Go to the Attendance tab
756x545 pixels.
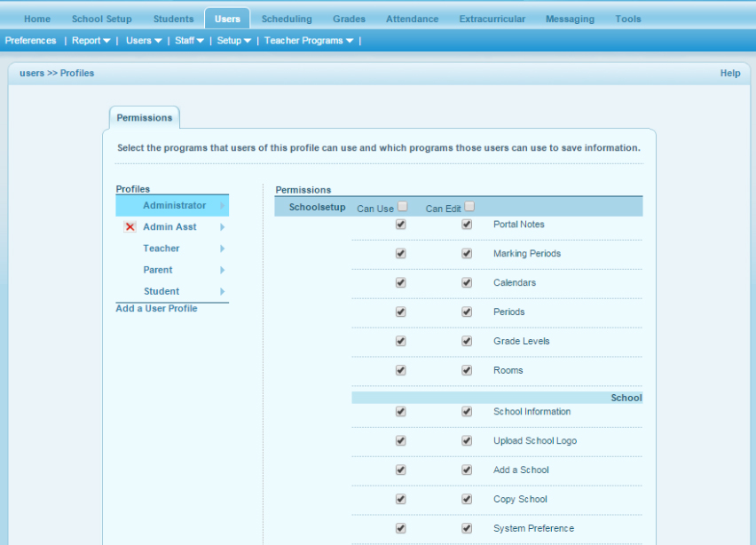(412, 19)
